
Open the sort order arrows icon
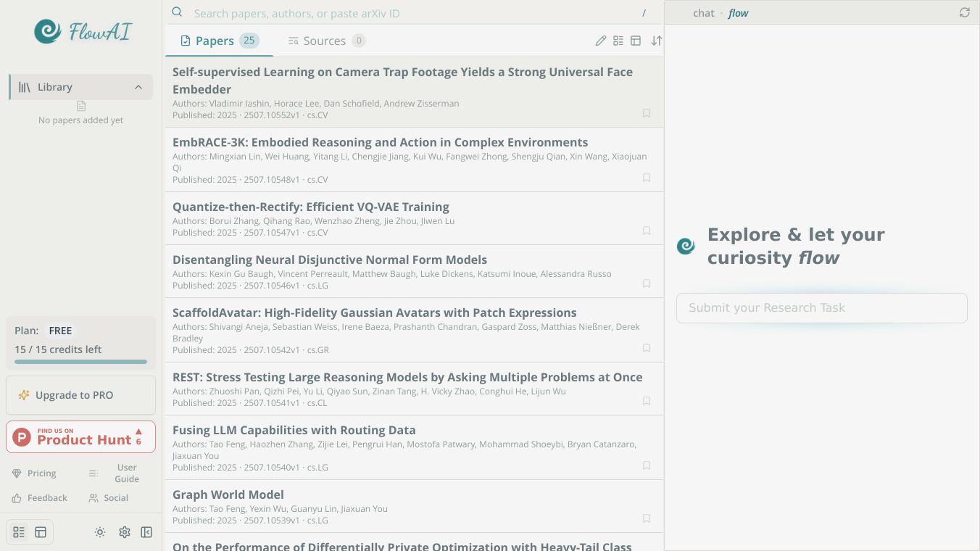click(656, 41)
